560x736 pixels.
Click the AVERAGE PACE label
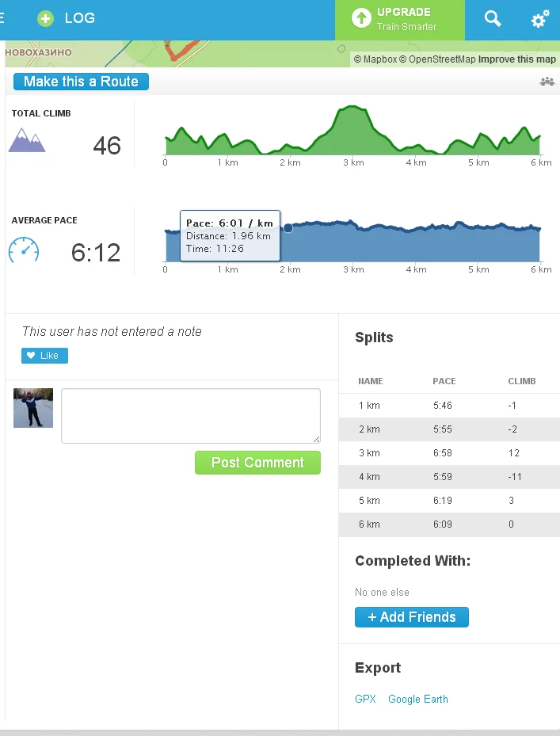44,220
